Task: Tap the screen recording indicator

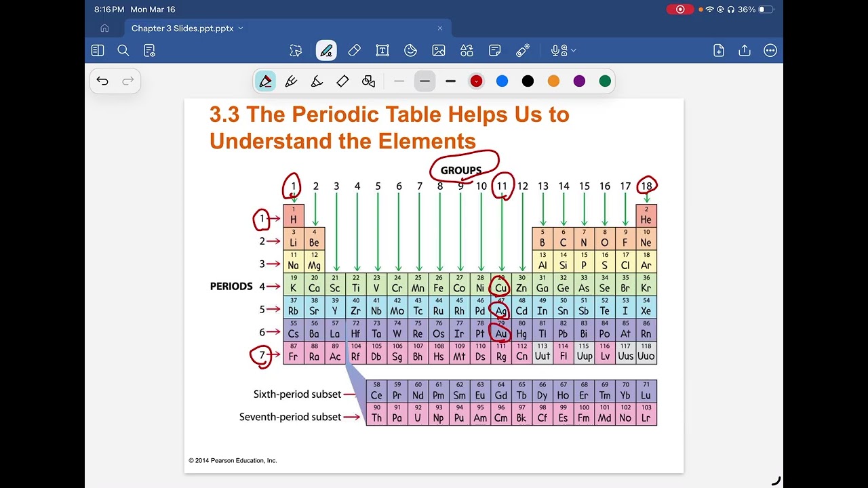Action: pos(679,9)
